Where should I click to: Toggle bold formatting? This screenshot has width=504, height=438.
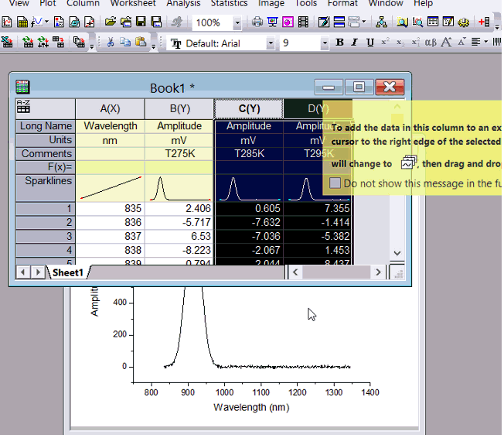click(339, 42)
